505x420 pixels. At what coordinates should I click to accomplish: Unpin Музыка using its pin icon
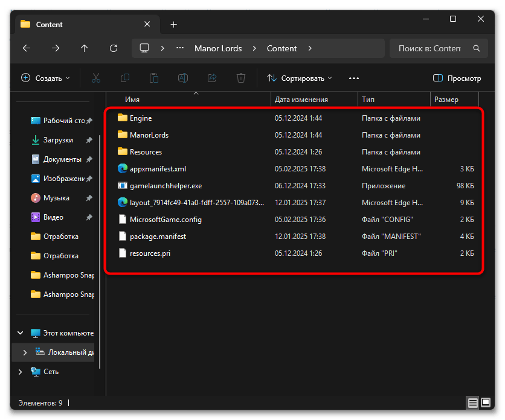[x=89, y=198]
